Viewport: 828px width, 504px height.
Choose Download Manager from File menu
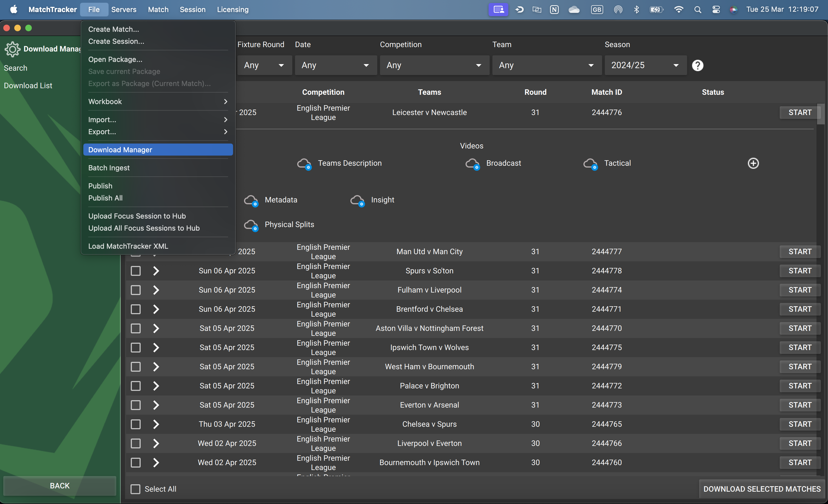click(x=158, y=150)
